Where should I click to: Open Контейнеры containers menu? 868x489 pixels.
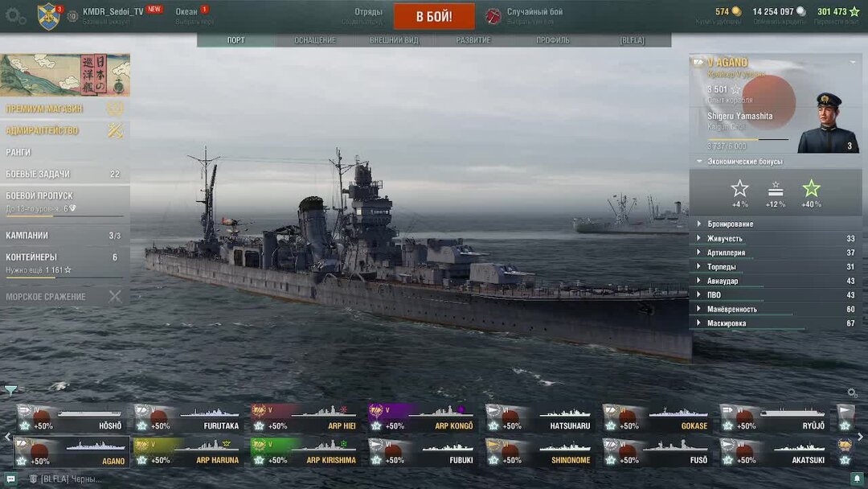65,262
